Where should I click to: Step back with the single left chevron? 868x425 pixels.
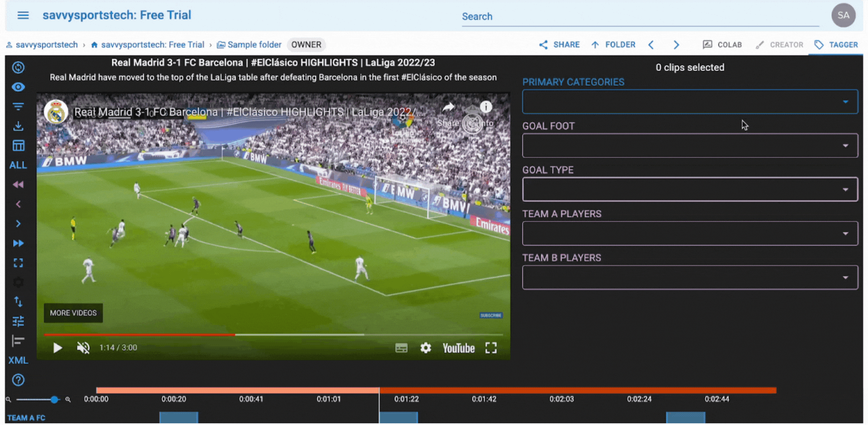18,204
